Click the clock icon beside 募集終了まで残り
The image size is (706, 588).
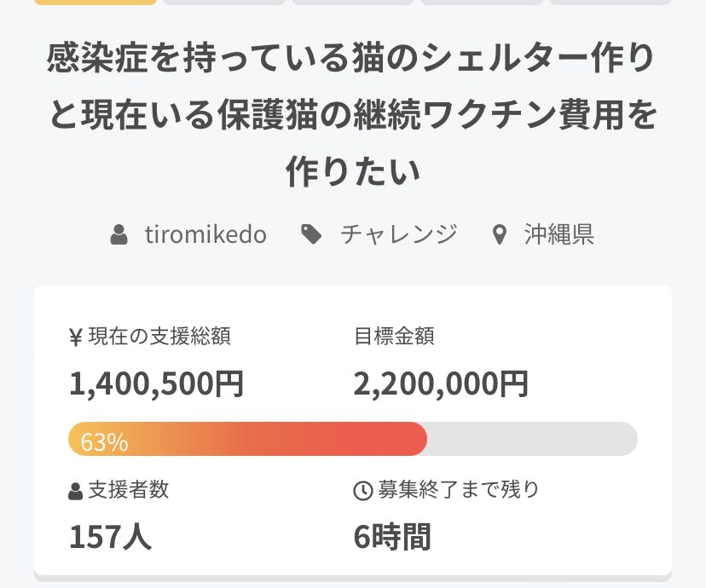coord(362,491)
